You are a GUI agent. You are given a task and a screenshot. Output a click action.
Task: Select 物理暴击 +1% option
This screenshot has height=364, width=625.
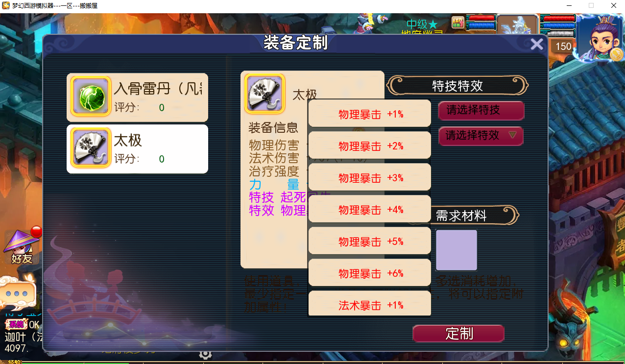coord(370,114)
